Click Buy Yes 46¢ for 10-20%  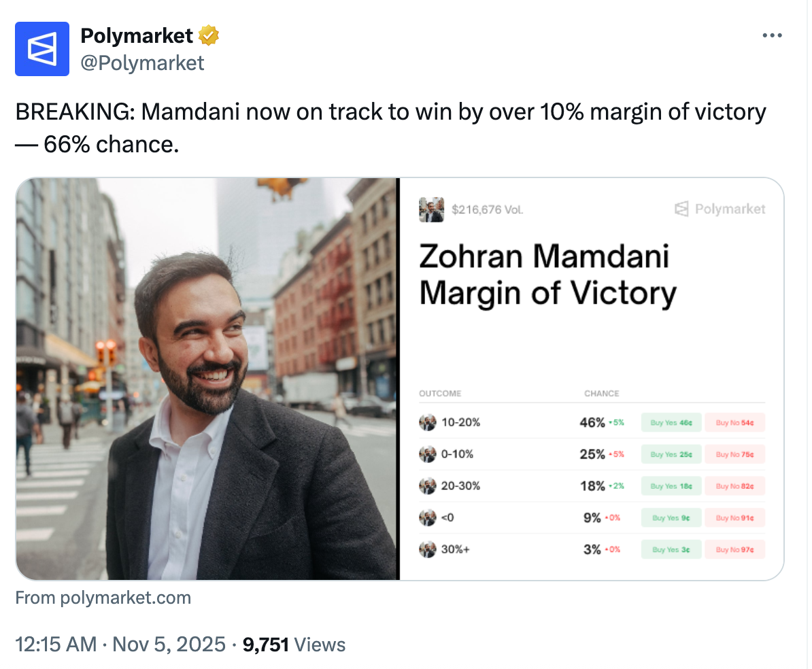coord(671,423)
